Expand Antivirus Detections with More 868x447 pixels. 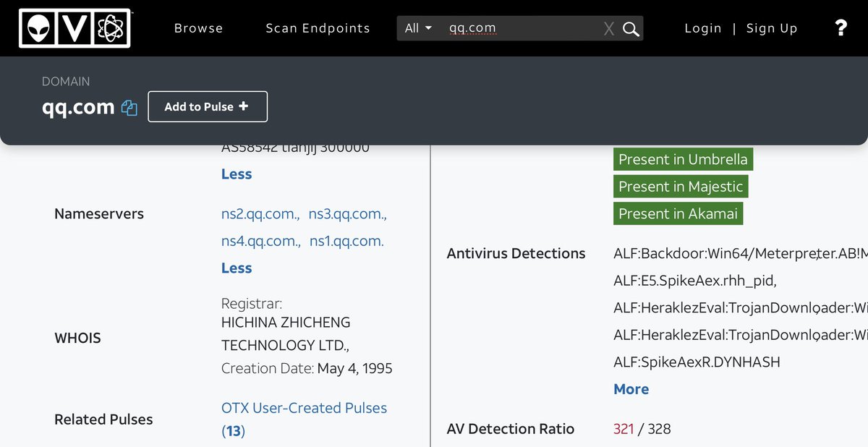tap(631, 389)
